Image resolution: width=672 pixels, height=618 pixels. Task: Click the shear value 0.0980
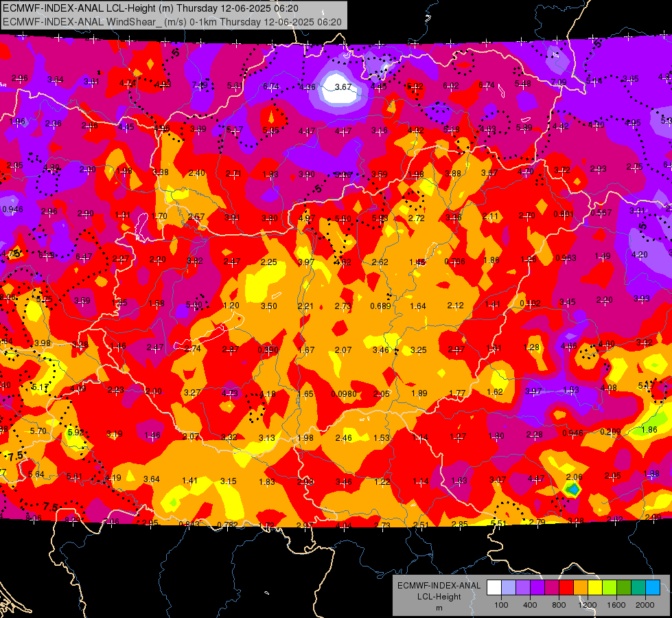click(344, 393)
